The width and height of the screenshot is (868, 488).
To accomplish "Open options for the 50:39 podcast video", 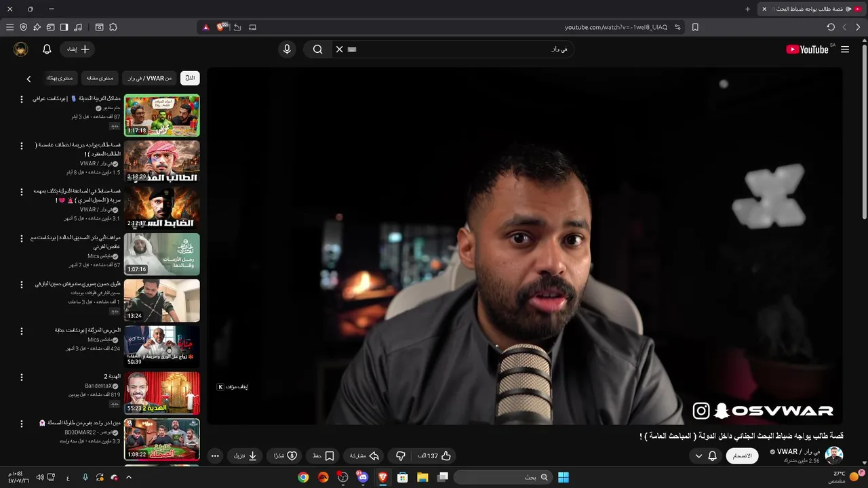I will pos(21,331).
